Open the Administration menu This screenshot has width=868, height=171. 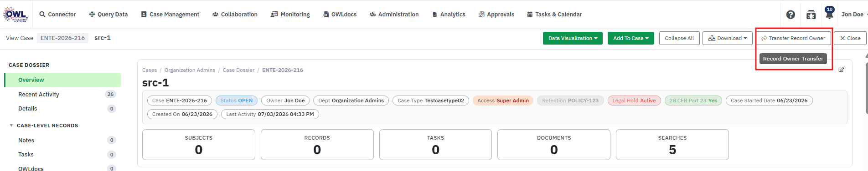[394, 15]
